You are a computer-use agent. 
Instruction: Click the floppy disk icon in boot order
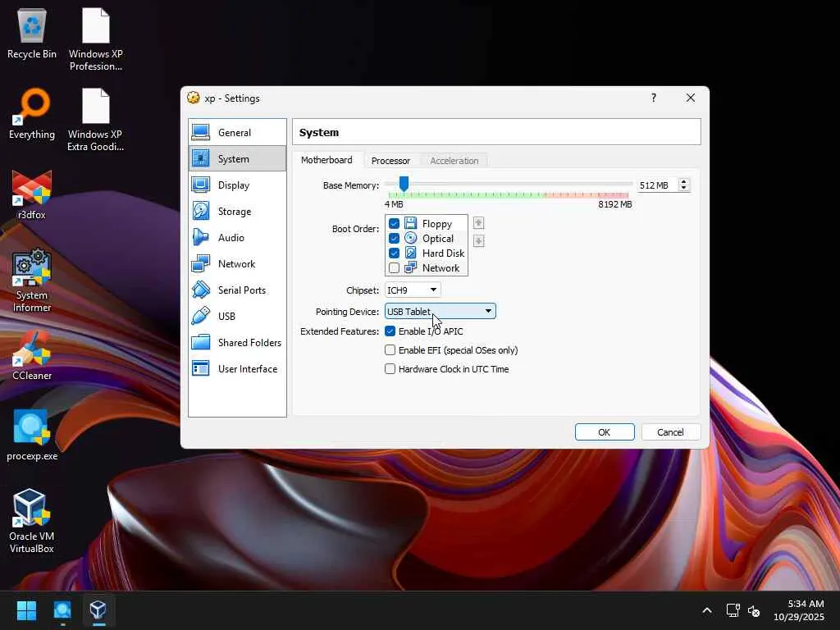pyautogui.click(x=410, y=223)
